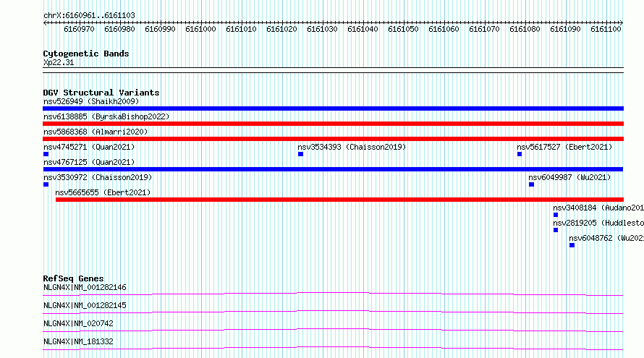
Task: Open the nsv526949 (Shaikh2009) label
Action: [x=91, y=101]
